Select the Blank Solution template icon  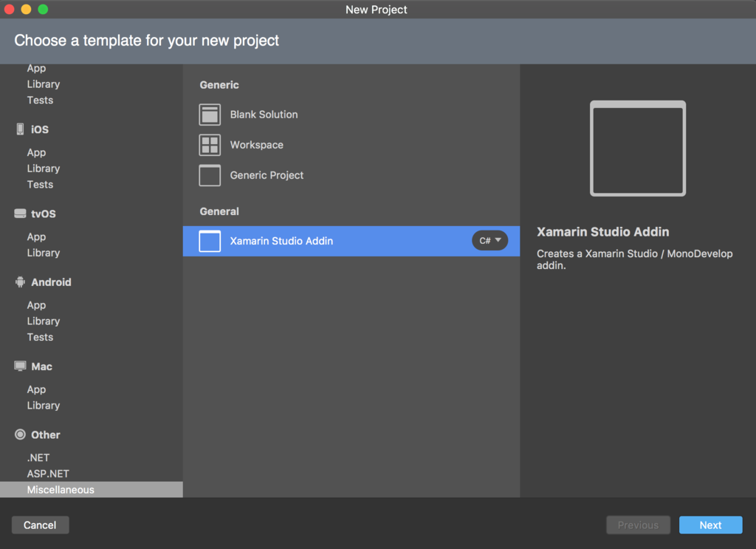tap(210, 115)
